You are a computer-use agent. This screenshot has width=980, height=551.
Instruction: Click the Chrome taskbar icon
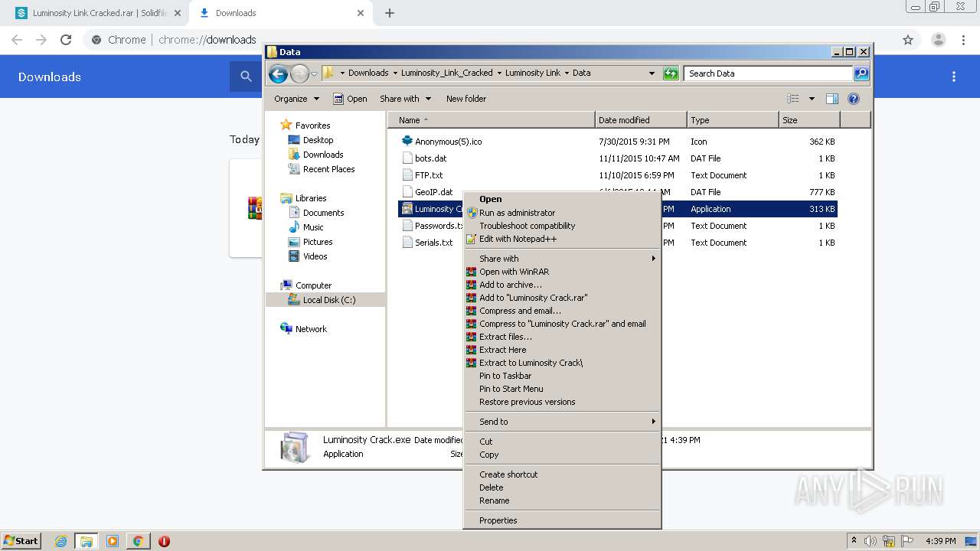click(x=139, y=541)
